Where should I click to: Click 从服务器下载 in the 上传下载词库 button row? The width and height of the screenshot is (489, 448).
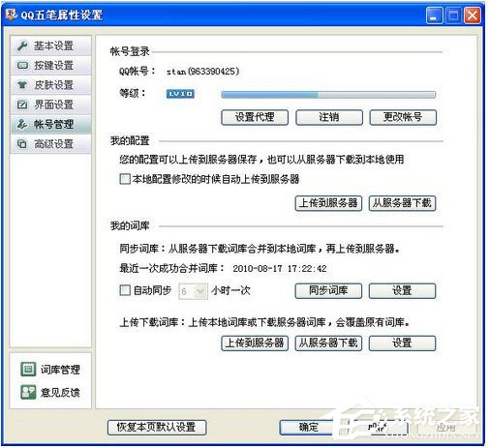(x=328, y=343)
